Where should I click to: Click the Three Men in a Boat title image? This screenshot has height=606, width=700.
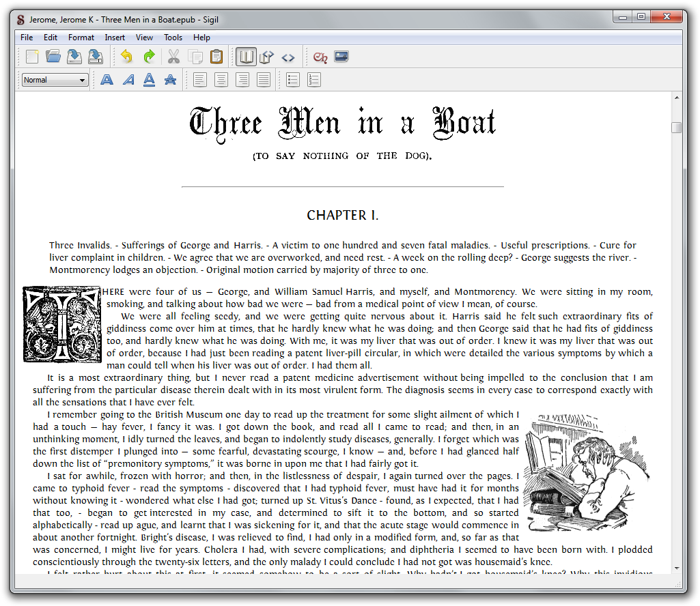[342, 124]
